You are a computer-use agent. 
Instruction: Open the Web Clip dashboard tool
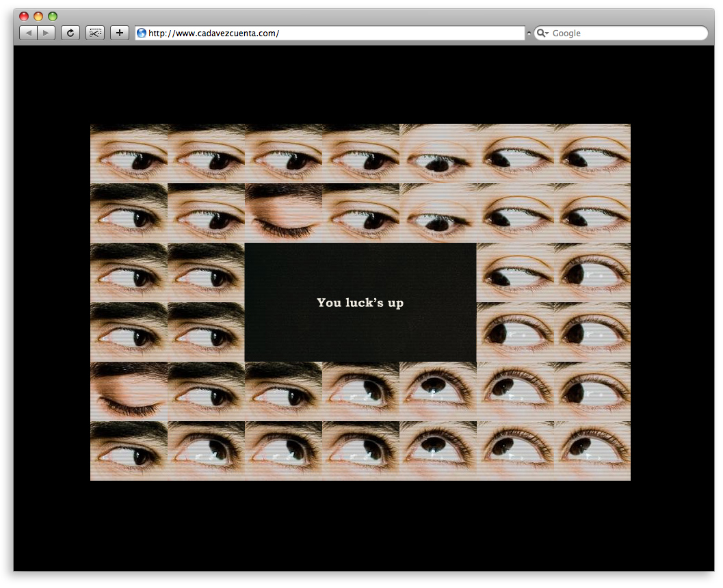(x=95, y=33)
